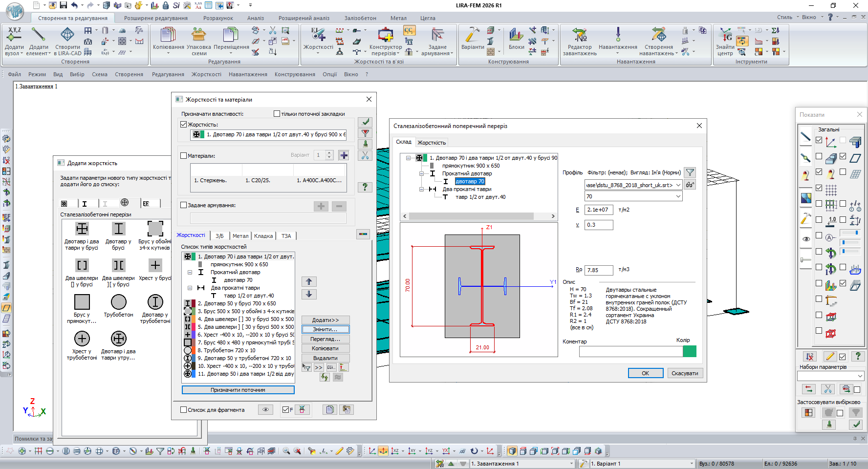Collapse the Прокатний двотавр tree node
Image resolution: width=868 pixels, height=469 pixels.
(421, 173)
